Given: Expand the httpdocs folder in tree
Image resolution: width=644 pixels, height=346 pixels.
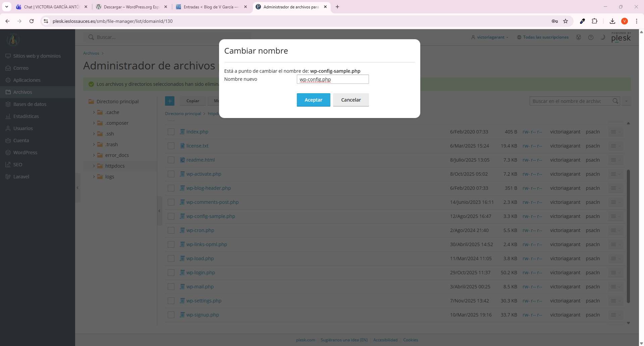Looking at the screenshot, I should click(94, 166).
